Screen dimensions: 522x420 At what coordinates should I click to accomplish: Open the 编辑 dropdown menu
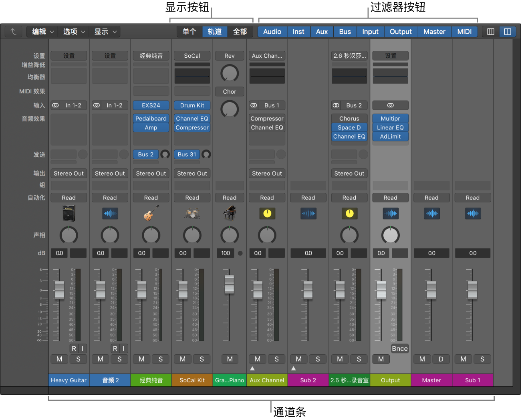pos(43,32)
